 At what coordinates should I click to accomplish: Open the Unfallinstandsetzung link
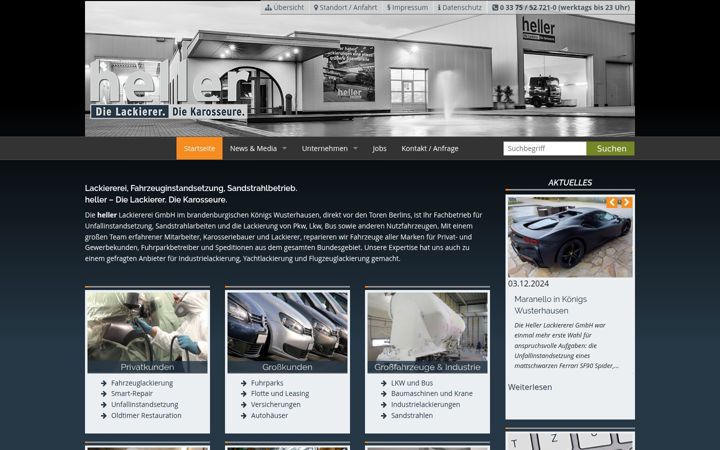pyautogui.click(x=145, y=405)
